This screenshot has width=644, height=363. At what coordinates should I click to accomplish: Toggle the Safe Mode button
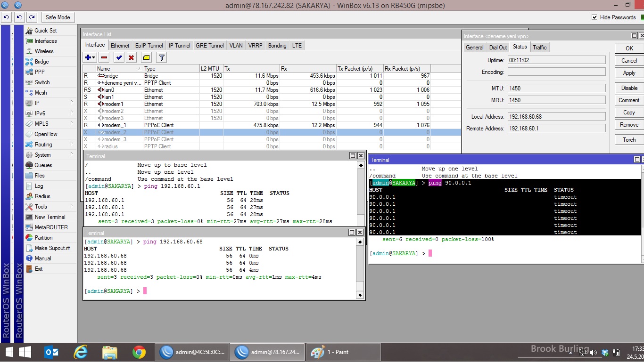point(58,17)
